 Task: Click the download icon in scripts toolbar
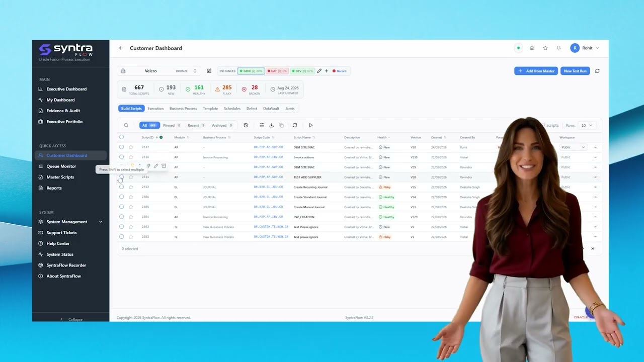click(x=272, y=125)
